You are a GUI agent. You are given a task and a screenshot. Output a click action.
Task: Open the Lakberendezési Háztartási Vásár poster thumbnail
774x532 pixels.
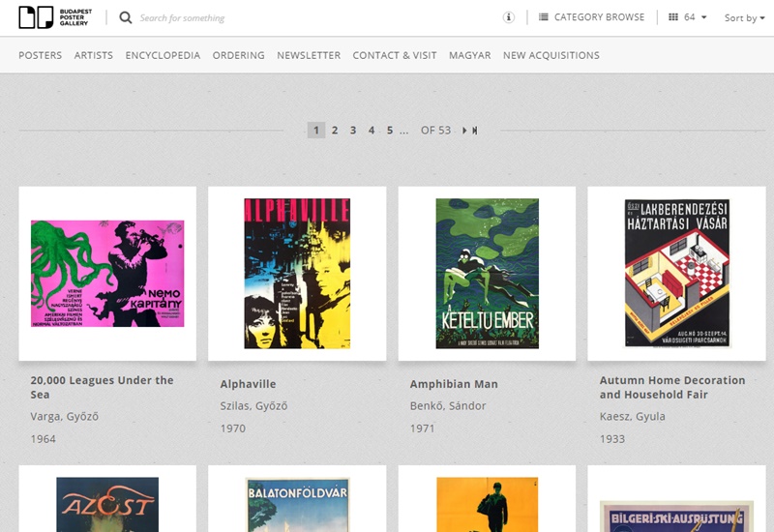pyautogui.click(x=676, y=274)
